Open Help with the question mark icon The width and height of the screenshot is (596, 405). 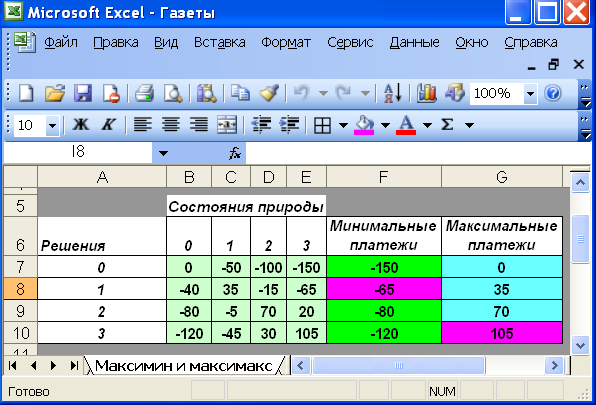[x=553, y=93]
